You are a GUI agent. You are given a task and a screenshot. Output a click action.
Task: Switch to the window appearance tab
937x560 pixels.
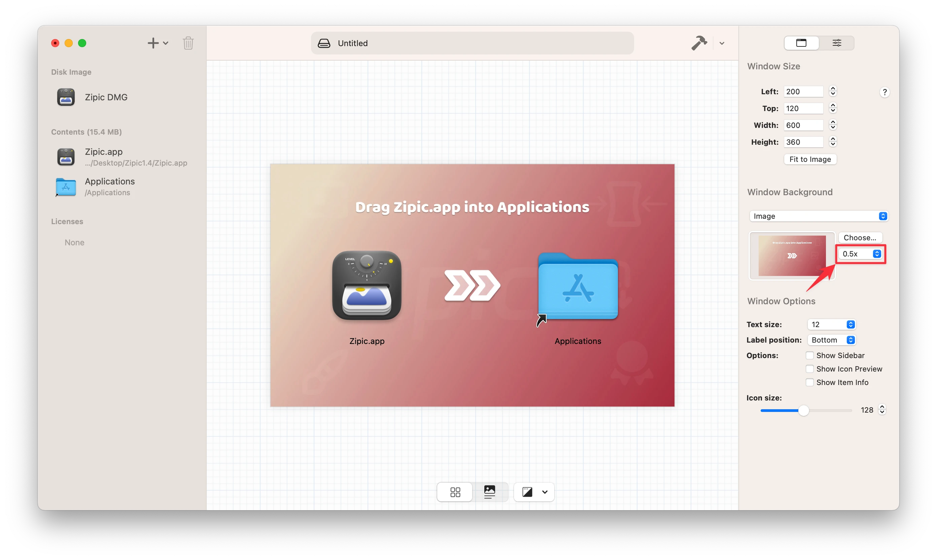pyautogui.click(x=801, y=43)
